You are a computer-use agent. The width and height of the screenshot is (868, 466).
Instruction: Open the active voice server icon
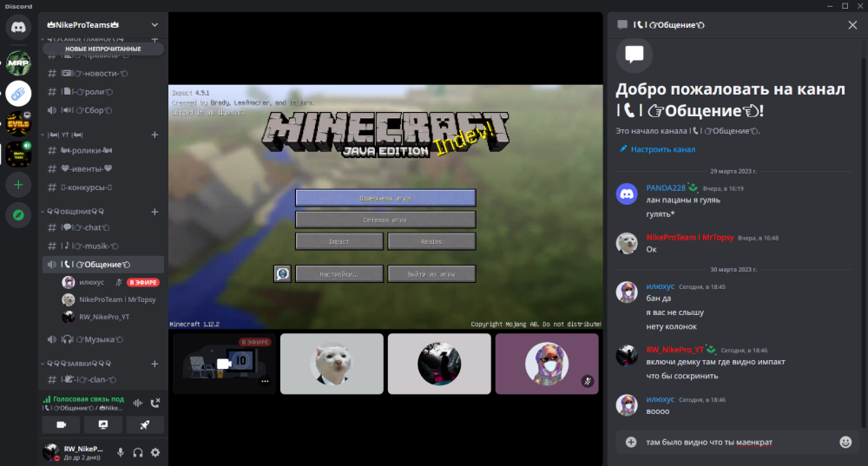pos(18,154)
